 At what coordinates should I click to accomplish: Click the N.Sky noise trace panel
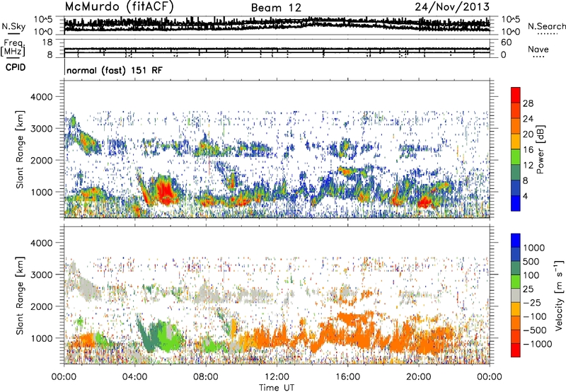(x=277, y=25)
